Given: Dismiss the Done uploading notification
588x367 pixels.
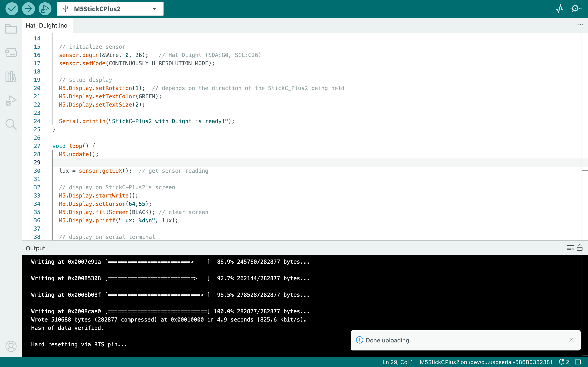Looking at the screenshot, I should (571, 340).
